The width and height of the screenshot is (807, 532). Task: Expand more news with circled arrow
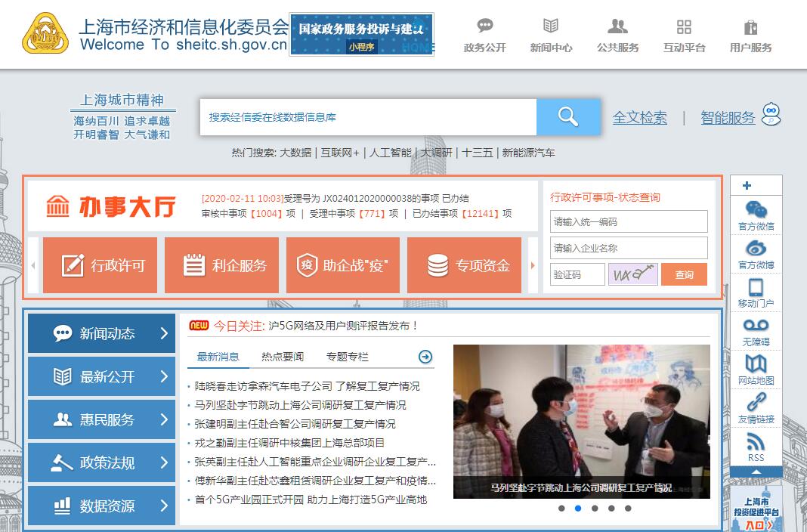tap(425, 357)
